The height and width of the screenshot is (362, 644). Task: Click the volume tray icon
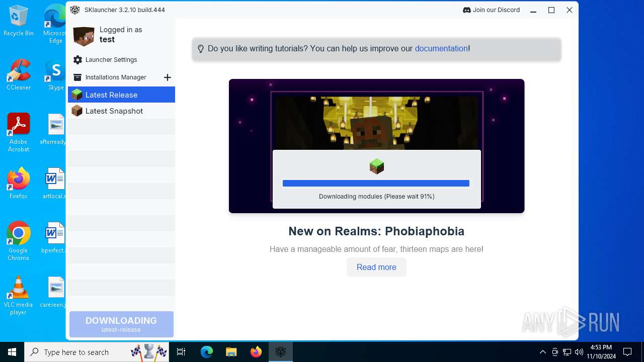(579, 352)
